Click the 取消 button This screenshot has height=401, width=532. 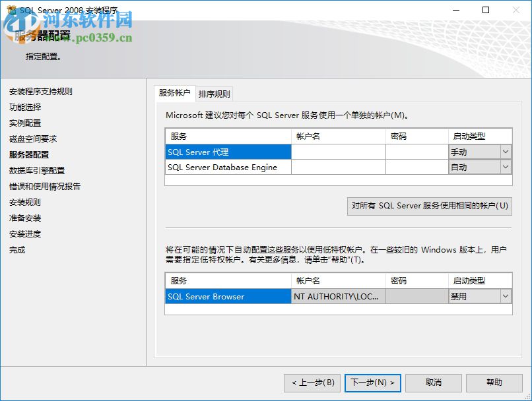433,383
